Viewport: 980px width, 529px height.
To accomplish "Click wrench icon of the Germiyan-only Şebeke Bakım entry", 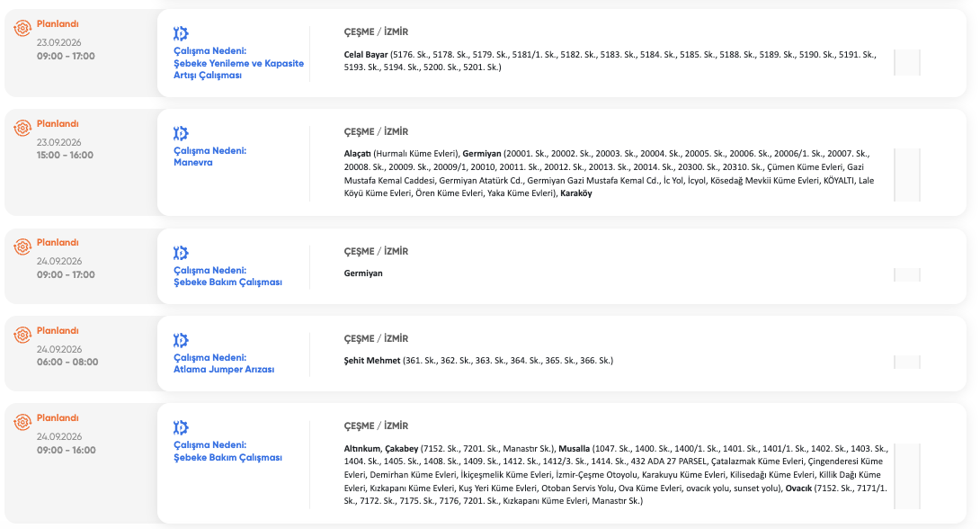I will coord(181,253).
